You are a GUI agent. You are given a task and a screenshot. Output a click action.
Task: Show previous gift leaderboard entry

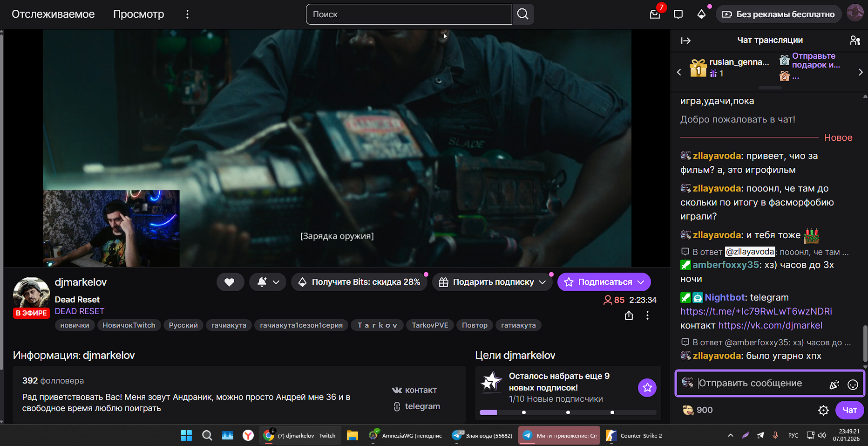tap(679, 72)
